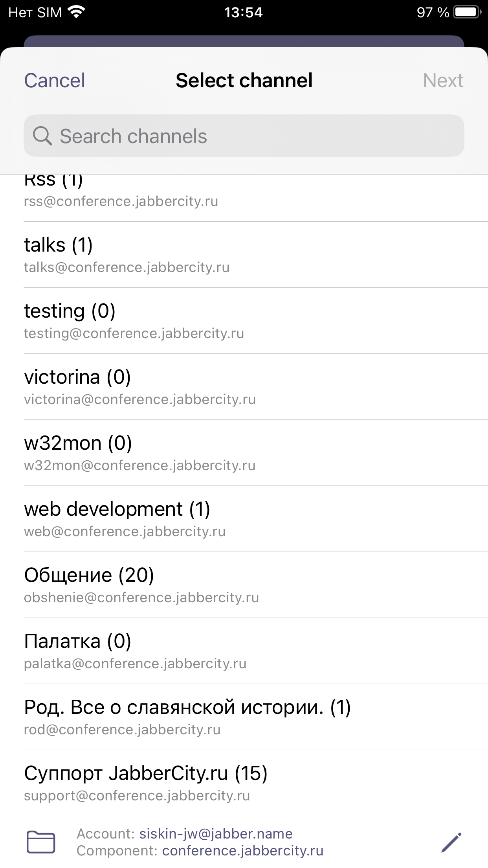Image resolution: width=488 pixels, height=868 pixels.
Task: Select the Палатка channel
Action: click(244, 651)
